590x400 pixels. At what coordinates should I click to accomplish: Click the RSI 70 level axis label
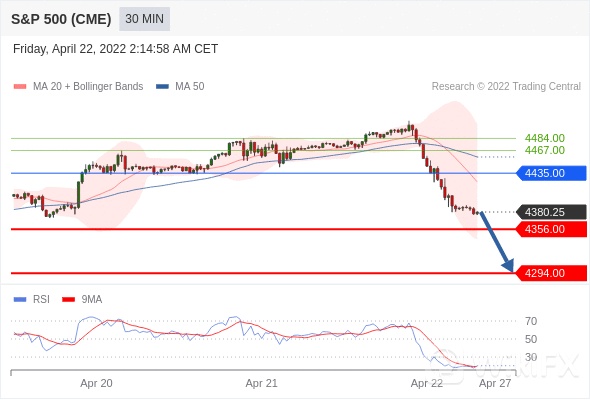click(531, 321)
